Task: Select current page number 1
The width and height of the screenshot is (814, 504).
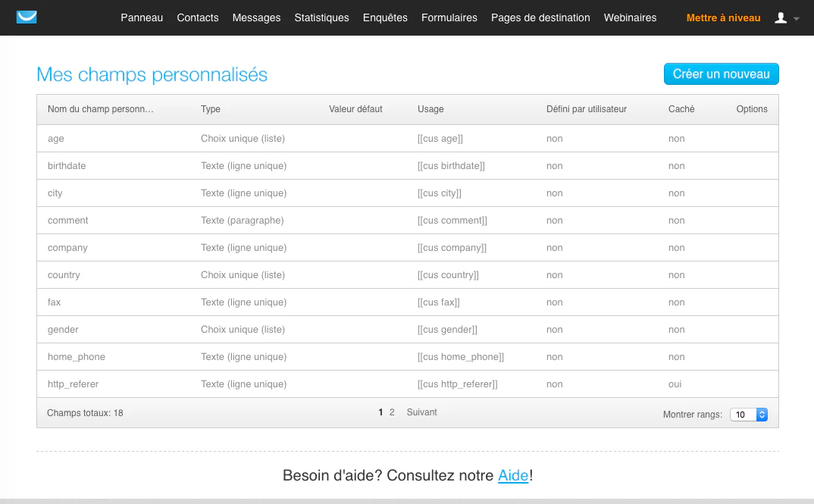Action: (x=380, y=412)
